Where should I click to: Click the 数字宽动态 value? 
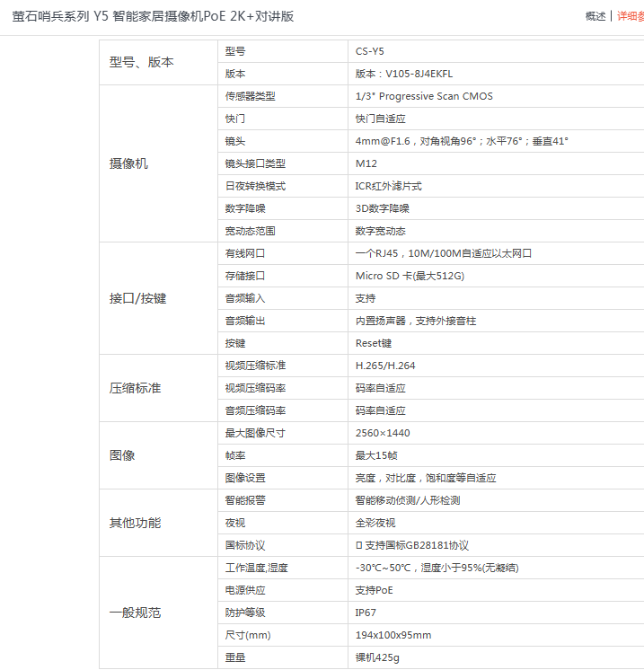pos(380,231)
